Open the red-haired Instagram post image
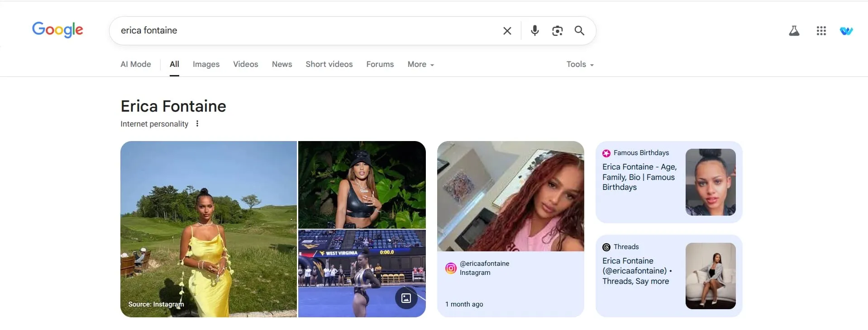The height and width of the screenshot is (330, 868). [x=510, y=196]
